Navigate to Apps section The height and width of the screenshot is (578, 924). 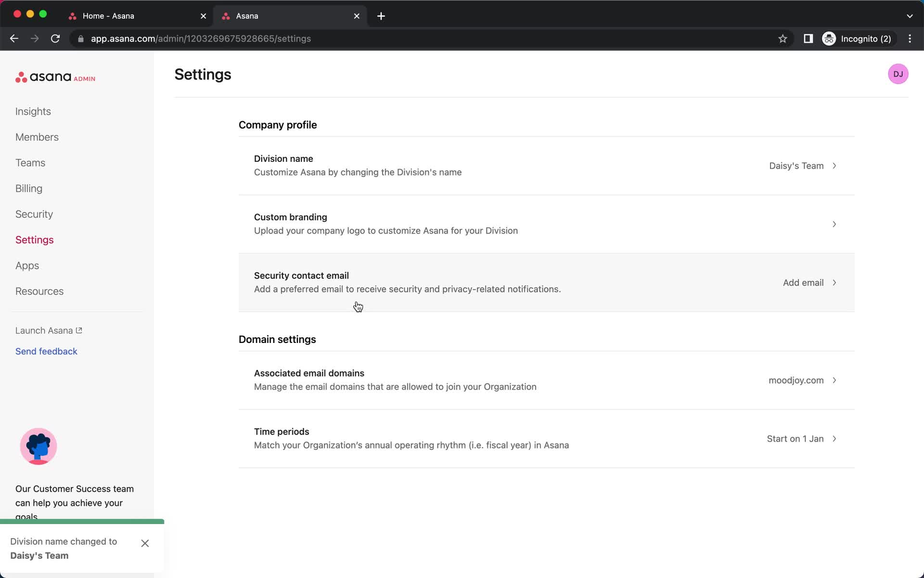click(27, 266)
